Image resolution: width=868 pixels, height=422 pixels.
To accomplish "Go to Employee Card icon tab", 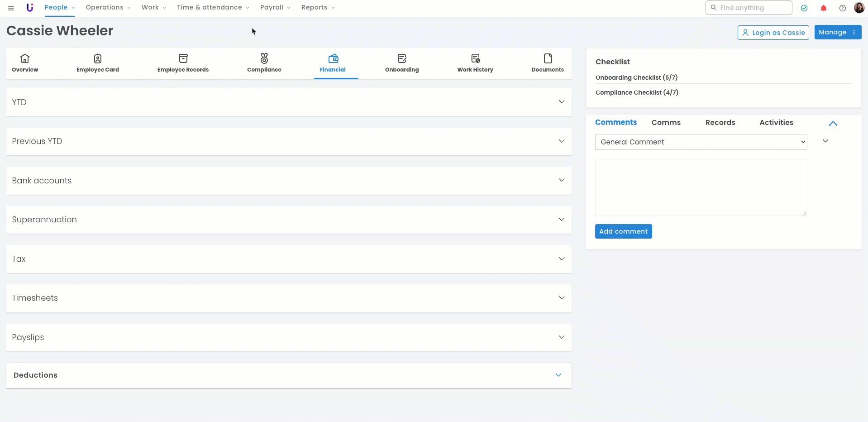I will click(x=98, y=63).
